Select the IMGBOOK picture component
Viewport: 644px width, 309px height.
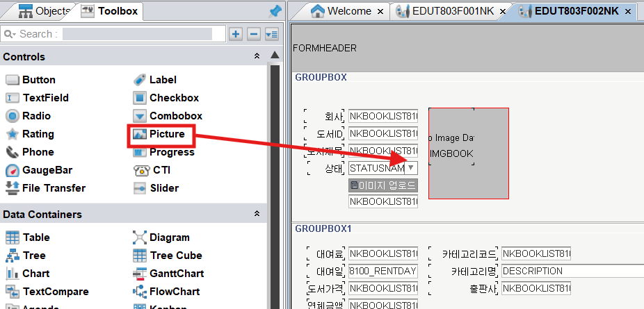[469, 153]
